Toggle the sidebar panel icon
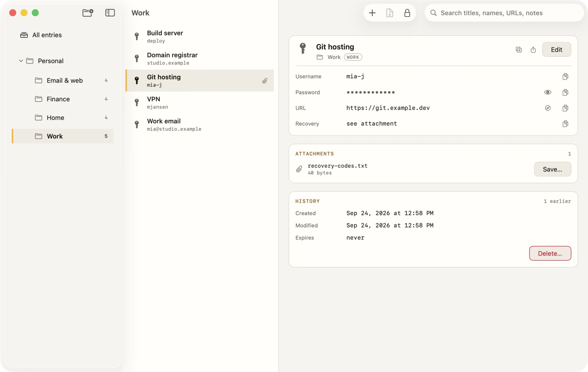This screenshot has width=588, height=372. (110, 13)
